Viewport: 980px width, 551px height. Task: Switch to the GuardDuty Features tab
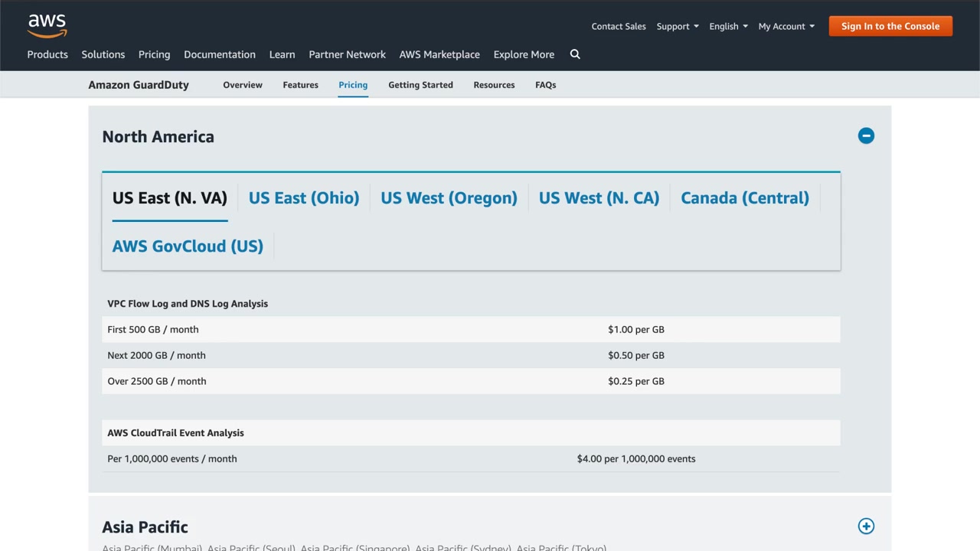(x=300, y=85)
